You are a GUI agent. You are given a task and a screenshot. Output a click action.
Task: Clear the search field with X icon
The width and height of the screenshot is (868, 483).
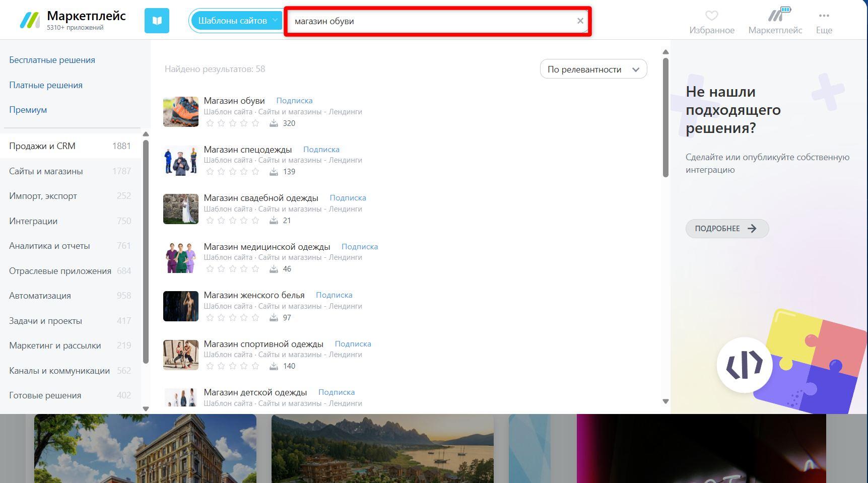click(580, 21)
